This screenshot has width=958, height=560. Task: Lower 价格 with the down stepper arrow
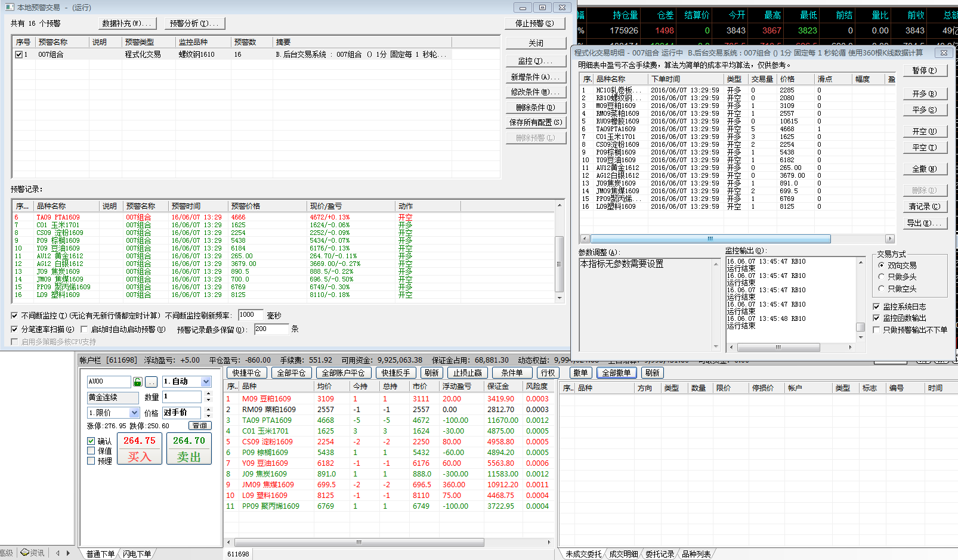[208, 415]
